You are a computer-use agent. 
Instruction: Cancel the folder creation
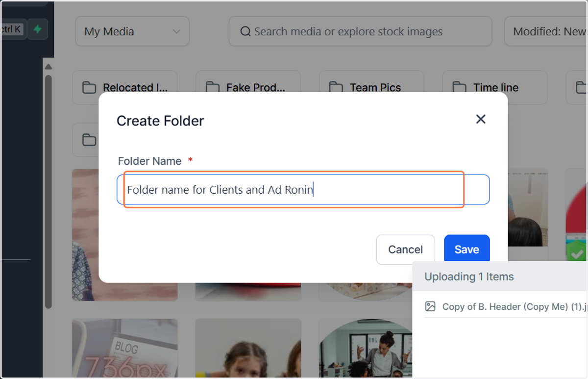point(405,249)
